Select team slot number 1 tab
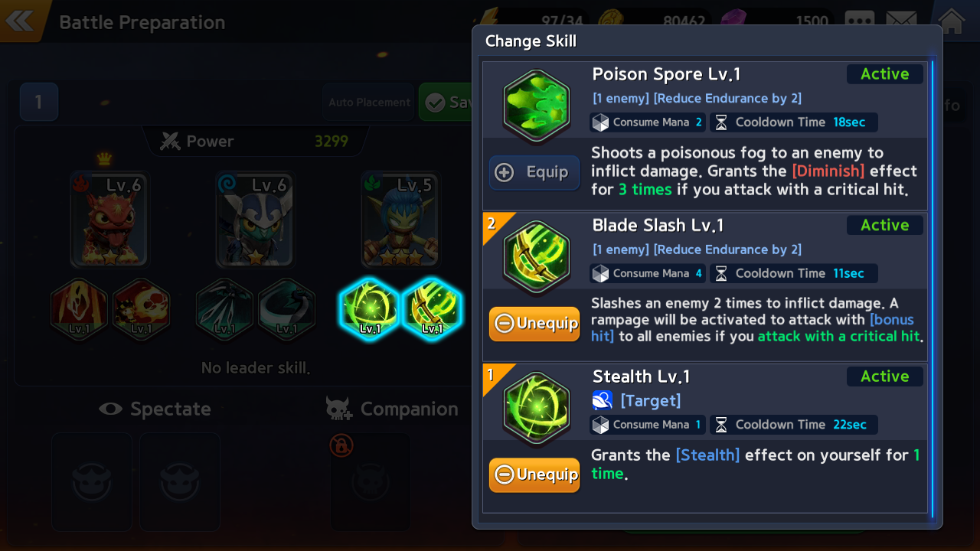Viewport: 980px width, 551px height. (x=39, y=102)
